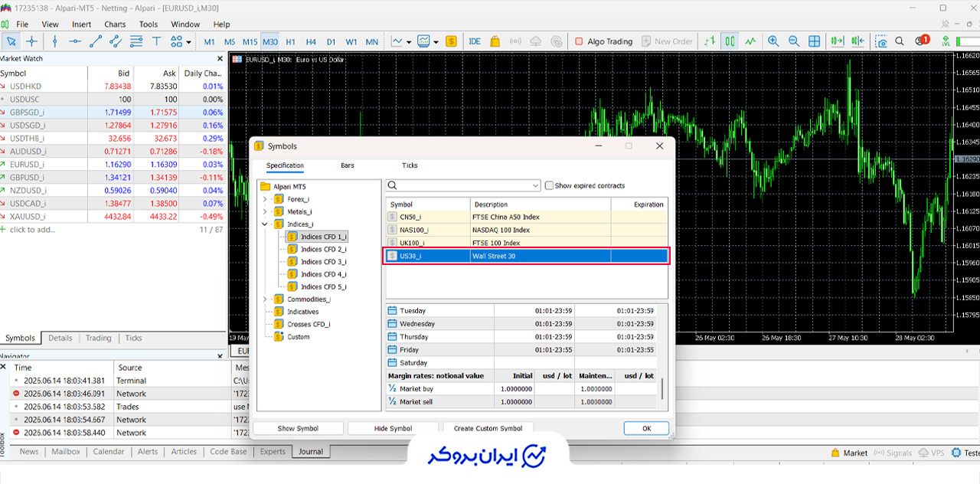Select the NAS100_i symbol row
Image resolution: width=980 pixels, height=484 pixels.
(x=526, y=230)
